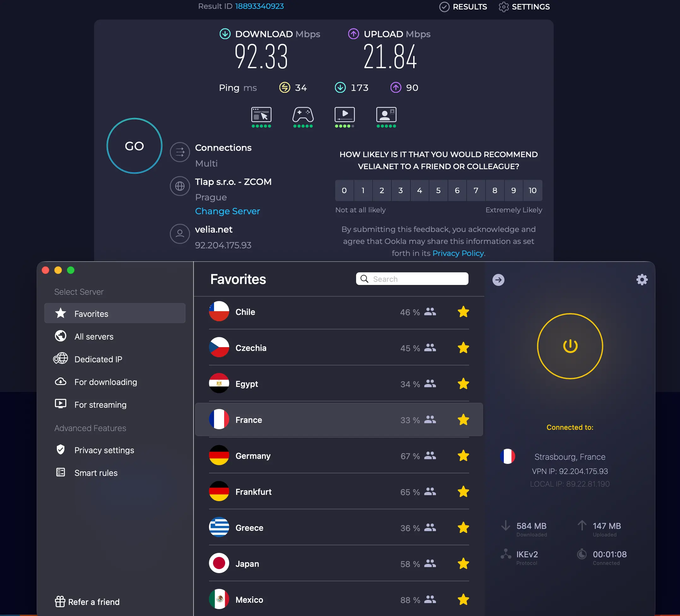Open Speedtest settings via the gear icon

tap(504, 7)
